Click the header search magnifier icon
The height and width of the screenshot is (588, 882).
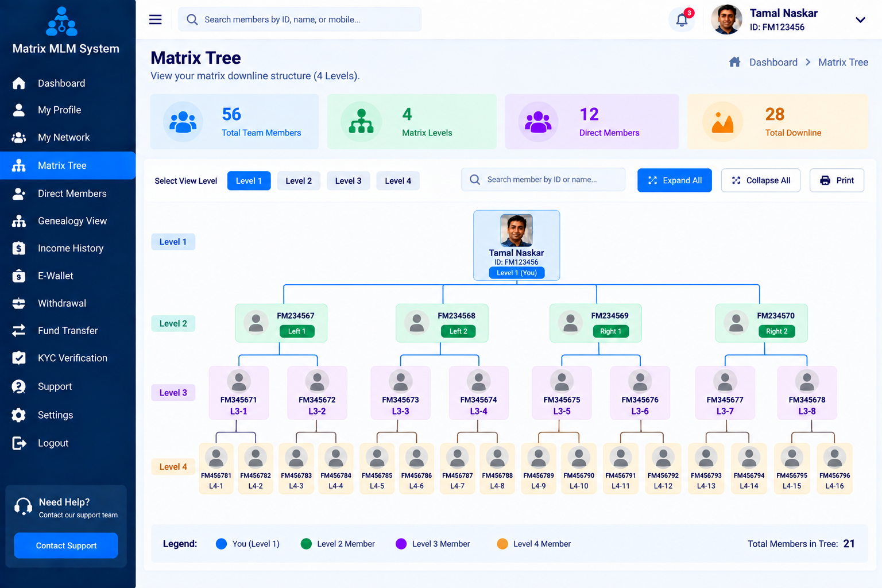point(192,20)
